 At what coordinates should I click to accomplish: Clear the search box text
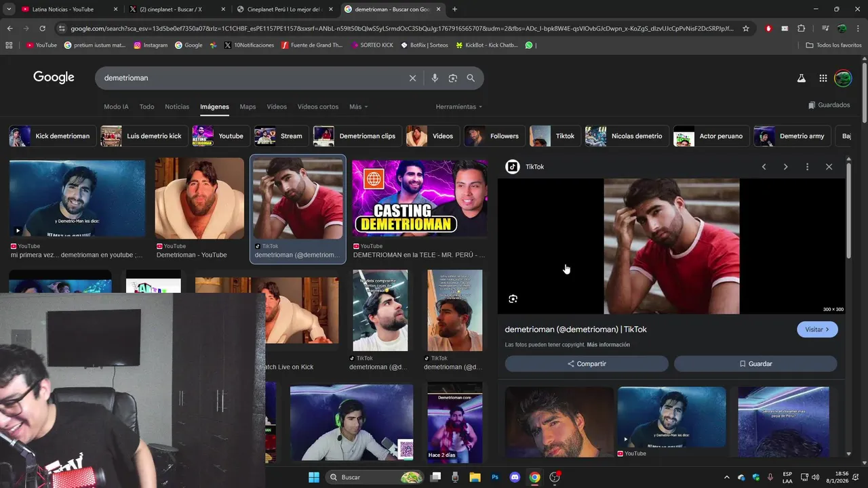[x=412, y=78]
